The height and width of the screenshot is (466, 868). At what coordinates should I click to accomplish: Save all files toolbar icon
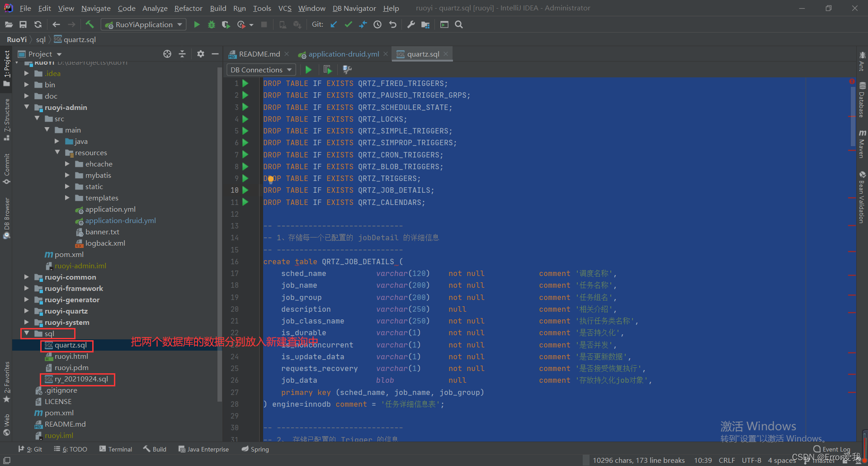click(x=23, y=24)
